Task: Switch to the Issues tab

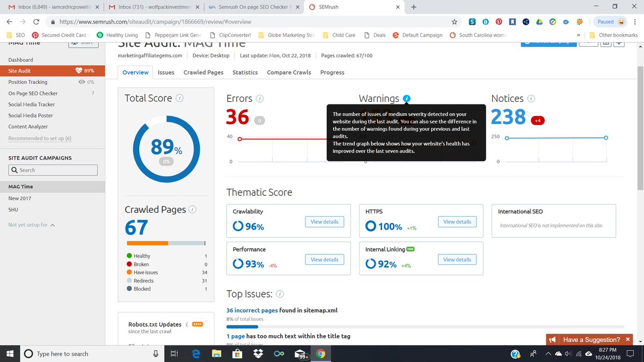Action: click(x=166, y=72)
